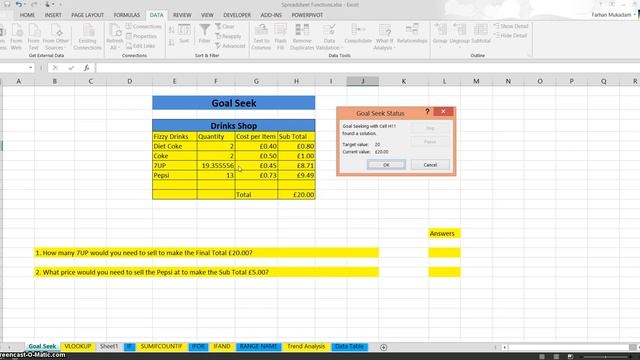
Task: Open the POWERPIVOT ribbon tab
Action: [307, 15]
